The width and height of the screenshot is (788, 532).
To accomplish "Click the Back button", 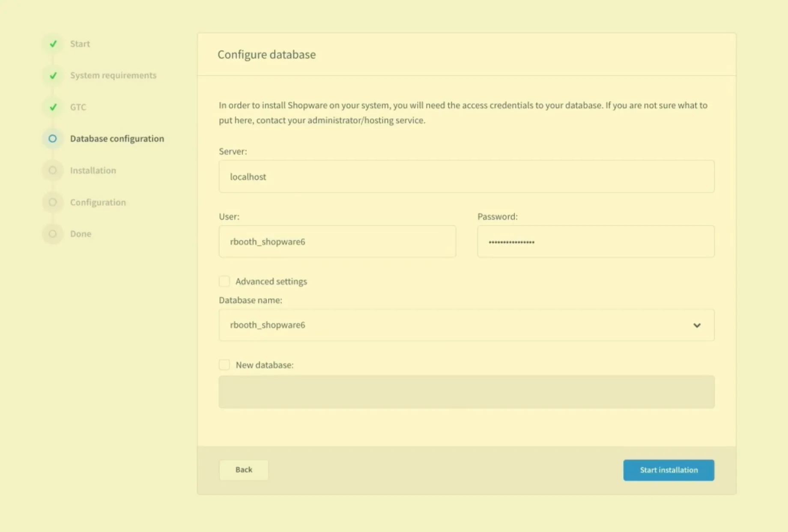I will tap(244, 470).
